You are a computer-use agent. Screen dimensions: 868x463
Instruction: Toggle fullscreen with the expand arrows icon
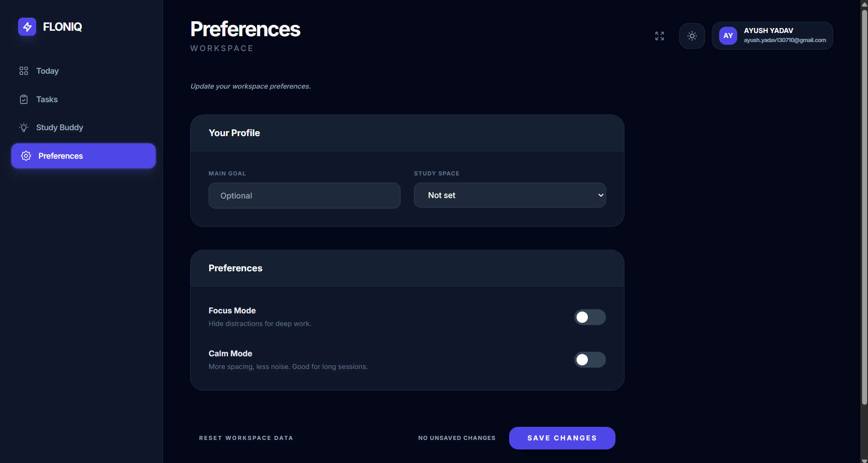click(659, 36)
